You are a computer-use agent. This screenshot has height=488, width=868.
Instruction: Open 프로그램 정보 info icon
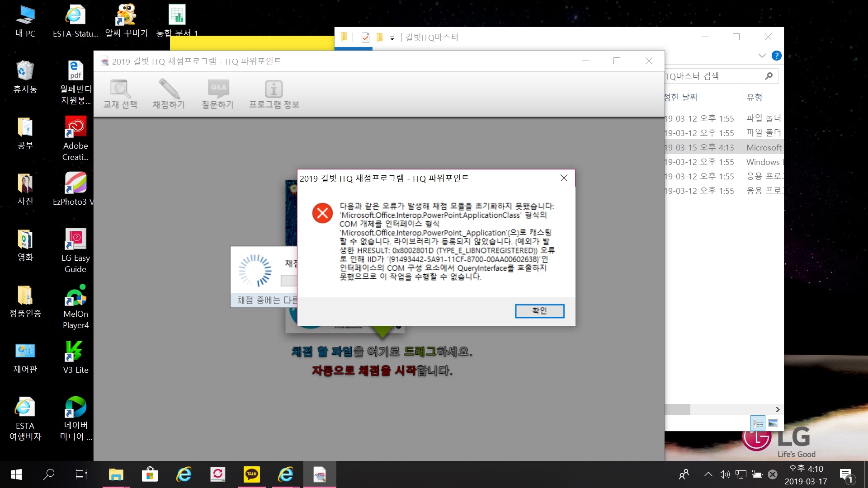[x=274, y=94]
